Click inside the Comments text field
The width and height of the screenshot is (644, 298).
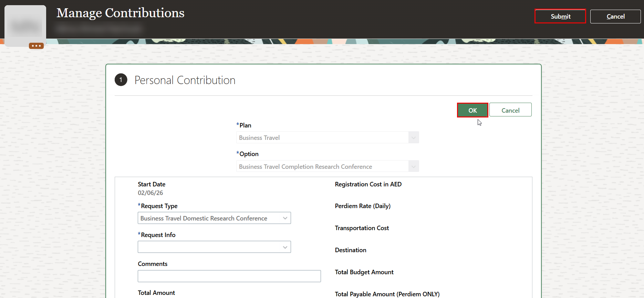click(229, 276)
